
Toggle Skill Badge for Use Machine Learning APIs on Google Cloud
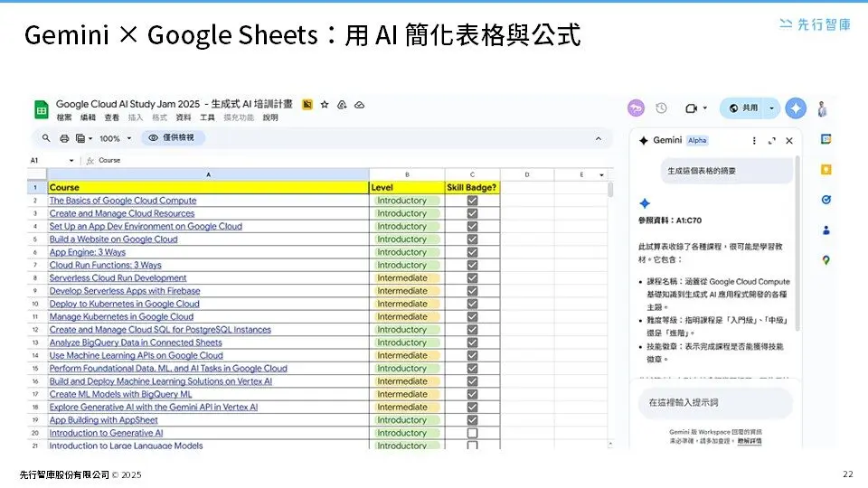(472, 355)
